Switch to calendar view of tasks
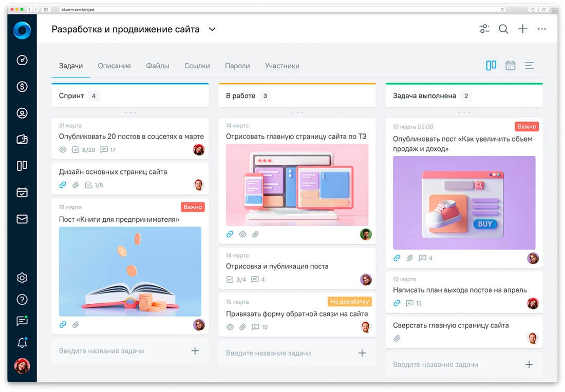 [510, 65]
